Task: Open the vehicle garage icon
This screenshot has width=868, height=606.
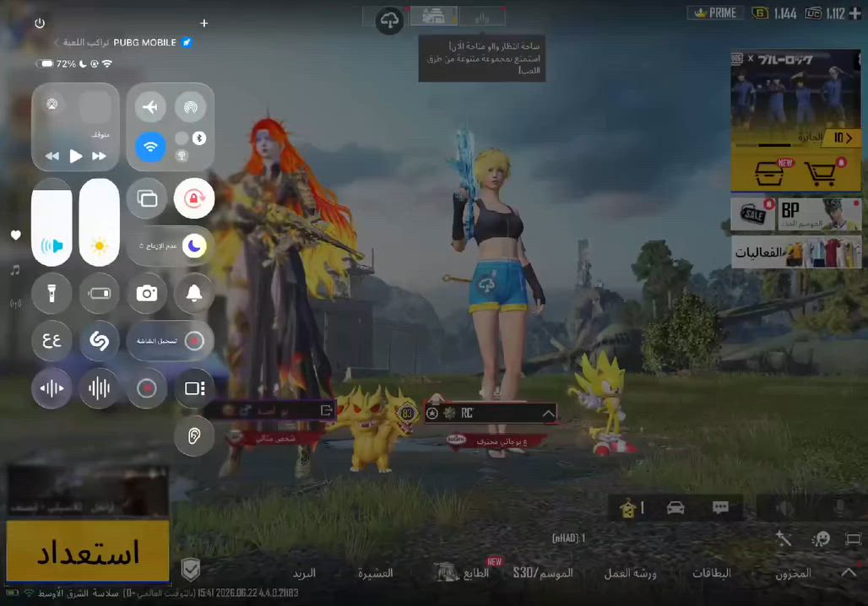Action: tap(675, 507)
